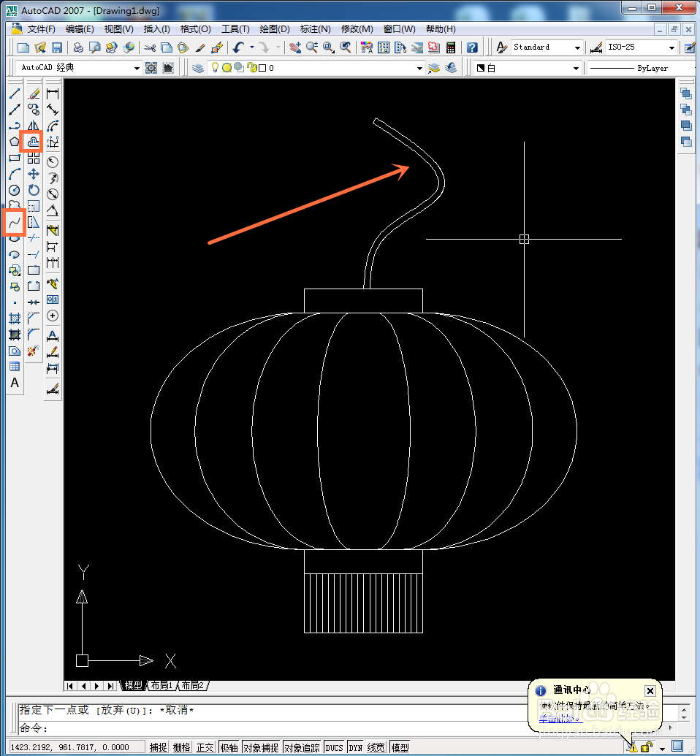This screenshot has width=700, height=756.
Task: Click the layer color swatch square
Action: (x=262, y=68)
